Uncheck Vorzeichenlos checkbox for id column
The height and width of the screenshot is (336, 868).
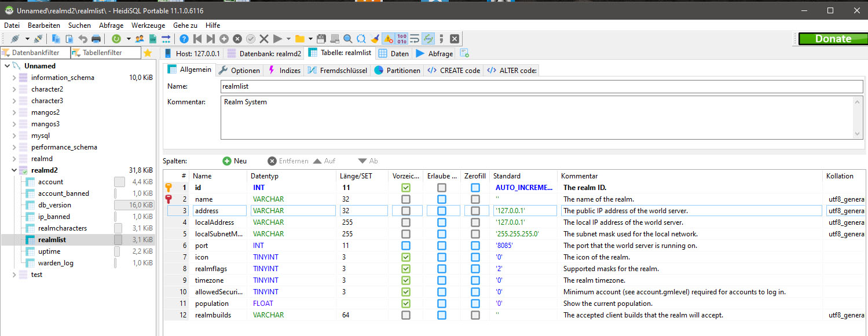[406, 188]
